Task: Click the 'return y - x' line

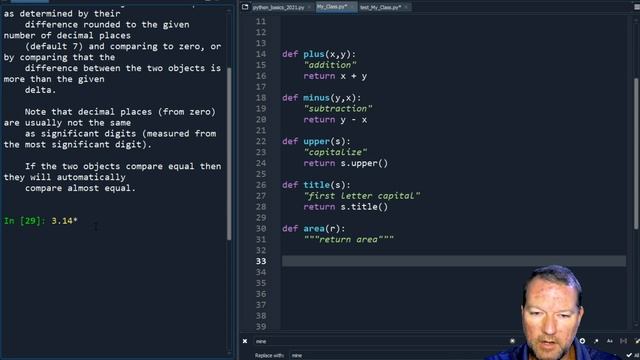Action: tap(335, 120)
